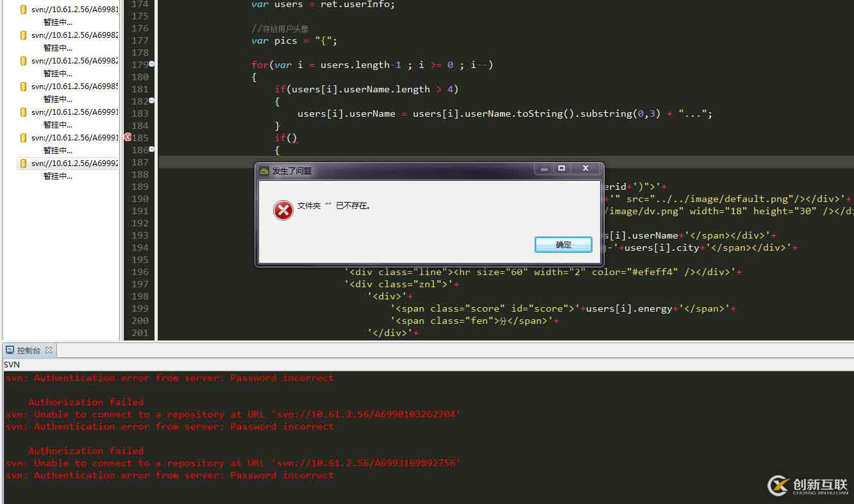
Task: Collapse the code fold at line 186
Action: click(x=152, y=149)
